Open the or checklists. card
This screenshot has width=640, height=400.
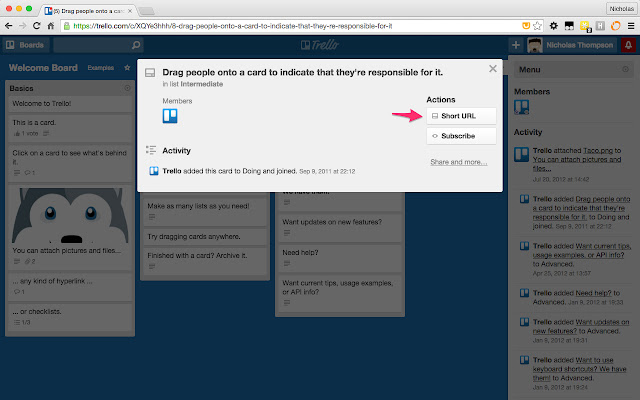point(70,316)
